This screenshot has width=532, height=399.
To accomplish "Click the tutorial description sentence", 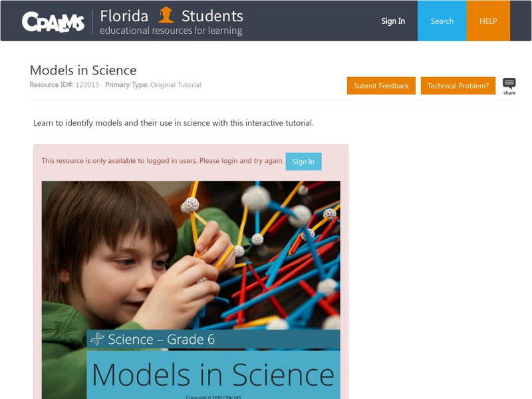I will (173, 123).
